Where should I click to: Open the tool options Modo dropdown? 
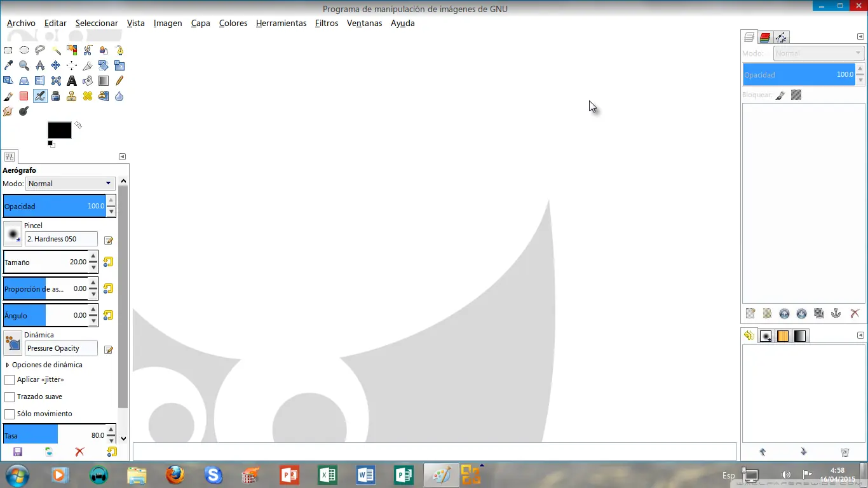pos(70,184)
